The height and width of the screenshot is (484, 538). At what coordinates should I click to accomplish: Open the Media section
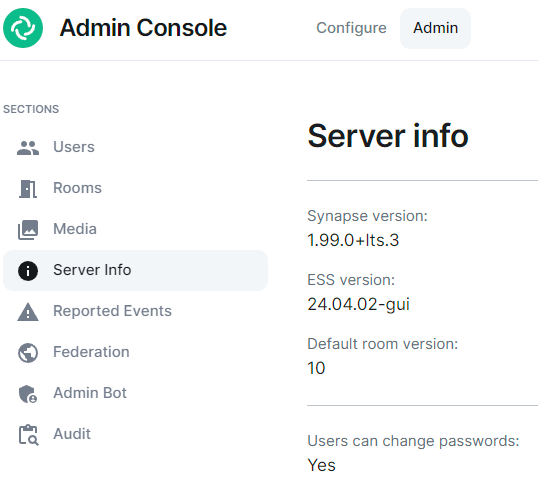[135, 229]
